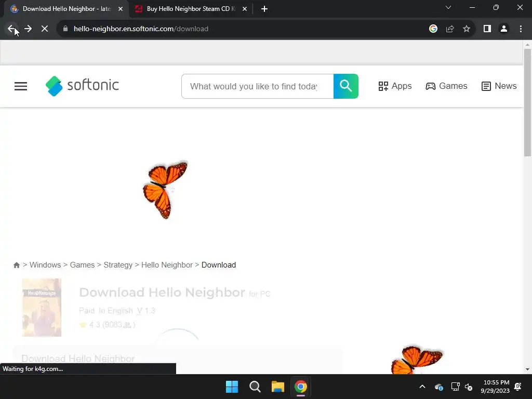The image size is (532, 399).
Task: Click the blue search magnifier button
Action: pyautogui.click(x=345, y=86)
